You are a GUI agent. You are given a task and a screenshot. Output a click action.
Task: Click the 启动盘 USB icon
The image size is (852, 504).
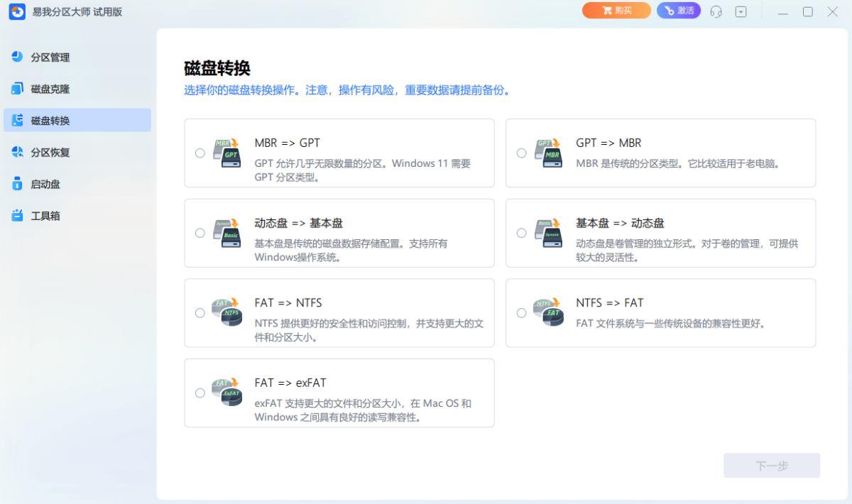click(x=18, y=184)
